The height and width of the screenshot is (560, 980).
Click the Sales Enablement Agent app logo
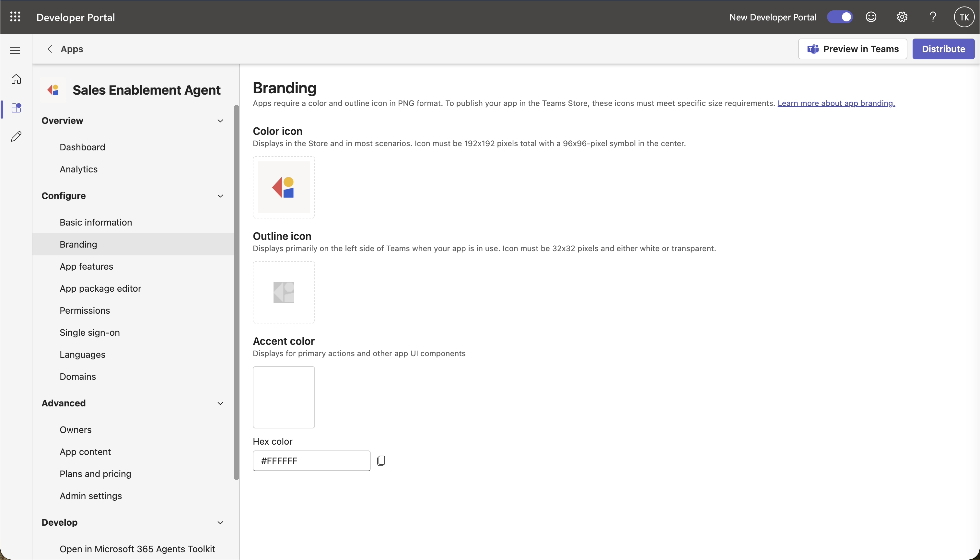pos(53,90)
